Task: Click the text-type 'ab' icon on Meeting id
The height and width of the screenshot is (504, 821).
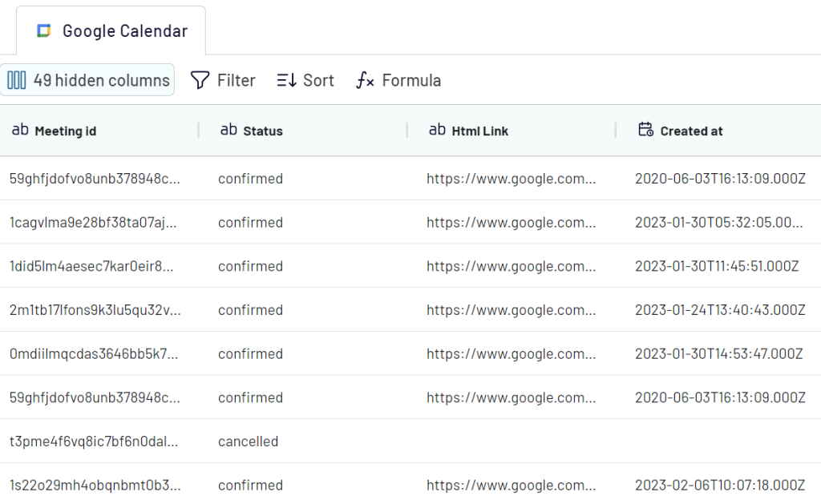Action: click(20, 130)
